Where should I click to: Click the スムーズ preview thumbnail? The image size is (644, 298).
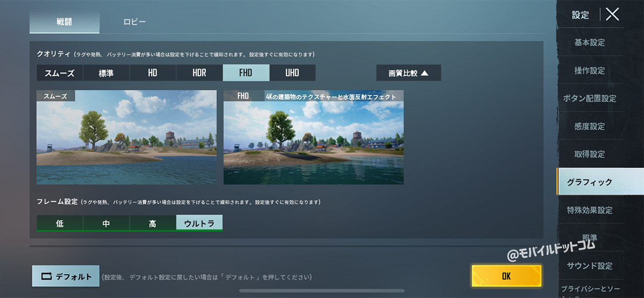click(x=126, y=137)
